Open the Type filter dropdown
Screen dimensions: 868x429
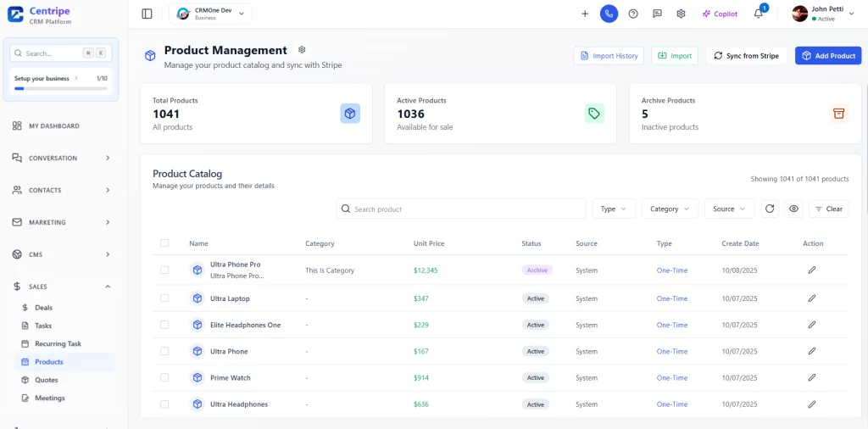pyautogui.click(x=614, y=209)
